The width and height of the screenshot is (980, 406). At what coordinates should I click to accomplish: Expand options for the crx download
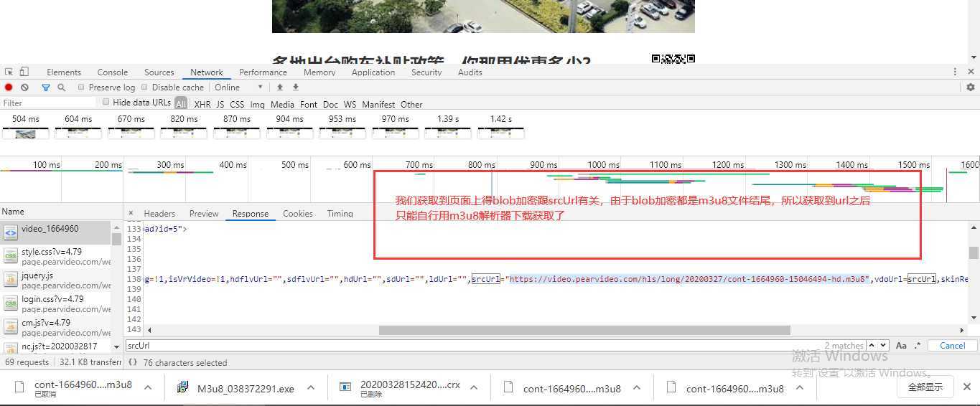click(x=473, y=387)
